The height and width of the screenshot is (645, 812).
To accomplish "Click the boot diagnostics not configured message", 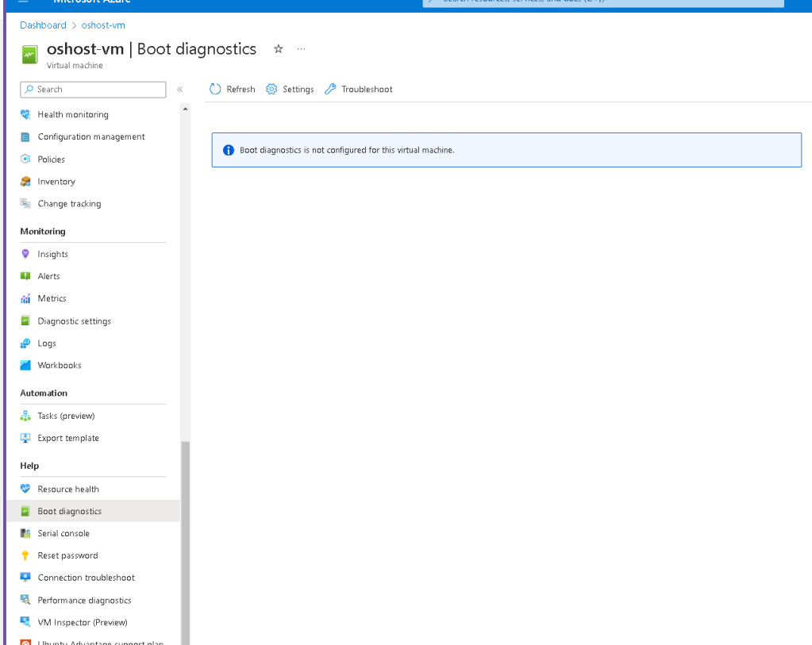I will tap(347, 150).
